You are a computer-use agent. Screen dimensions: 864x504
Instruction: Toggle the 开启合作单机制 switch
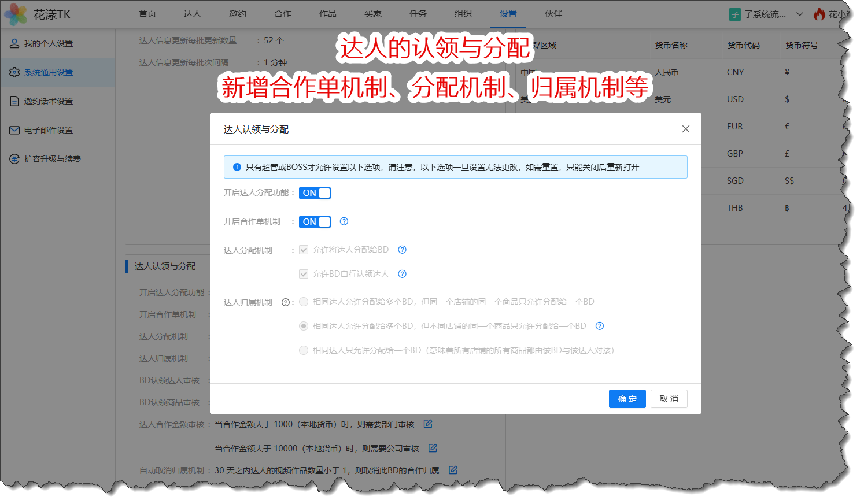(x=315, y=222)
